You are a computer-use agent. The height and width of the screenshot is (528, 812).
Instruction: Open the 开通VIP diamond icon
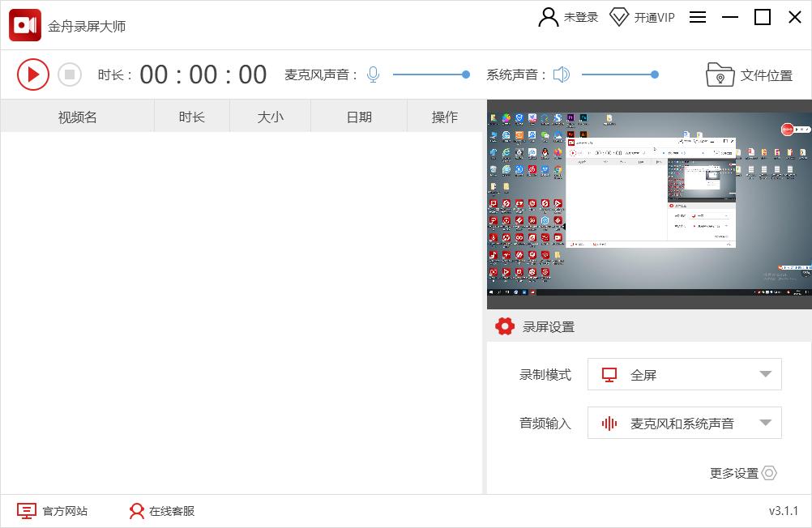[x=619, y=17]
